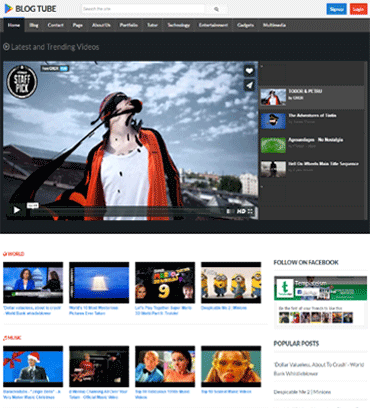The image size is (370, 408).
Task: Open the Portfolio menu item
Action: [129, 25]
